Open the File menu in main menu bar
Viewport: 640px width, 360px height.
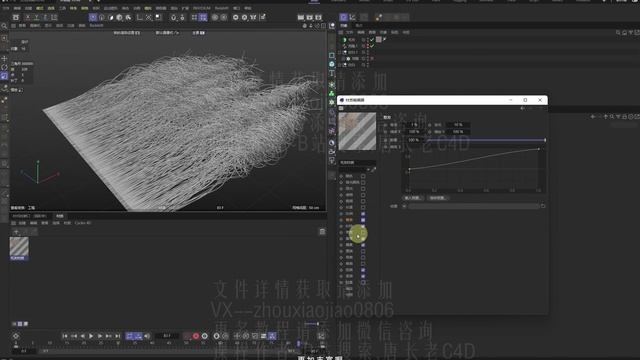click(6, 8)
